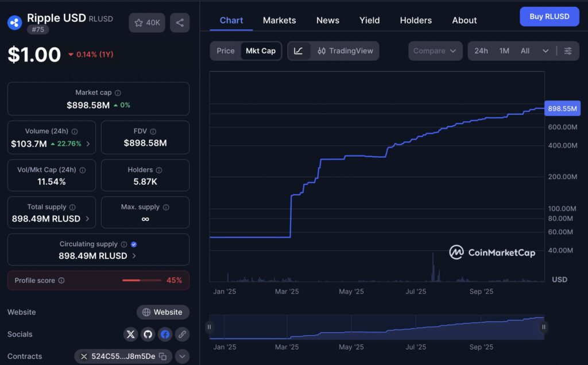
Task: Open the share icon button
Action: click(180, 22)
